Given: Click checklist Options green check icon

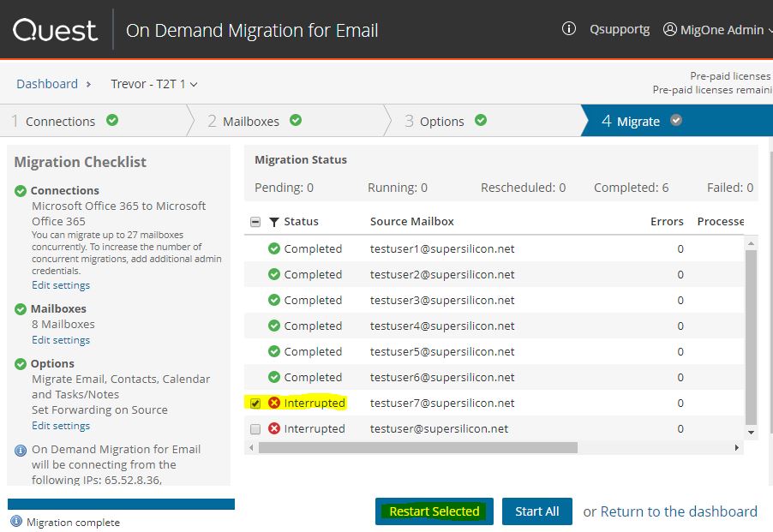Looking at the screenshot, I should [x=21, y=364].
